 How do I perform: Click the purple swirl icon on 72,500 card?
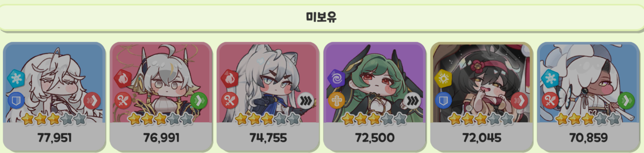[x=336, y=78]
